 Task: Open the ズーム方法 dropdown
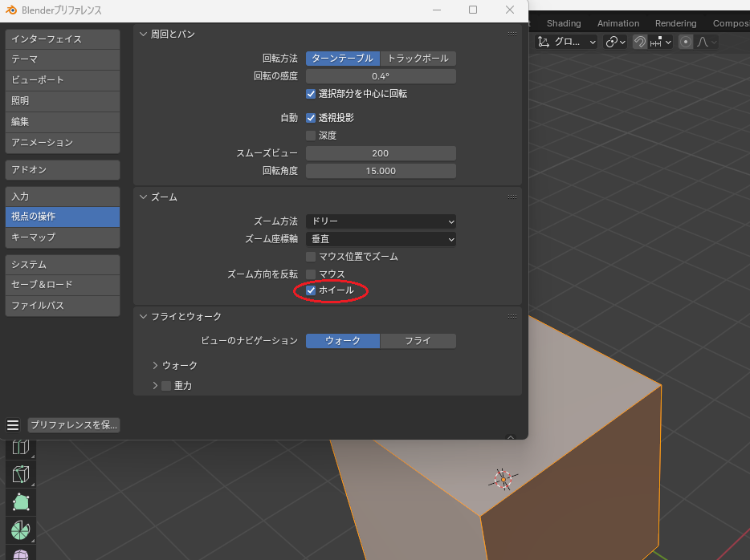click(381, 221)
